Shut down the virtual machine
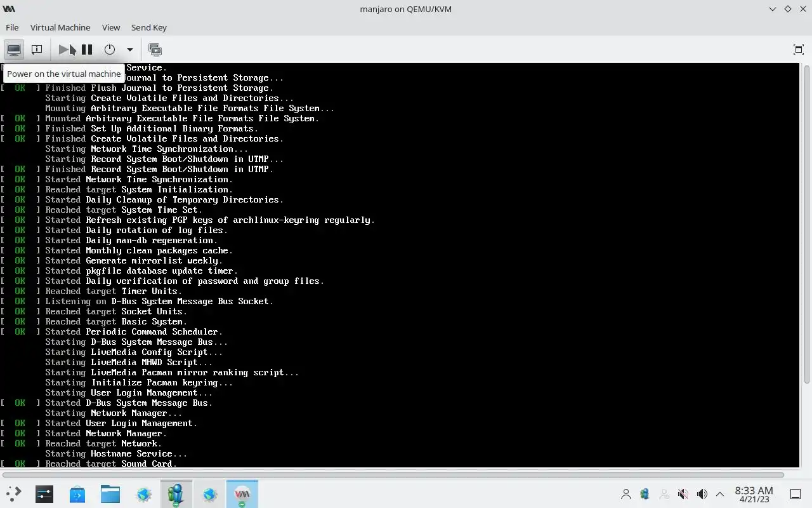The height and width of the screenshot is (508, 812). click(x=110, y=50)
